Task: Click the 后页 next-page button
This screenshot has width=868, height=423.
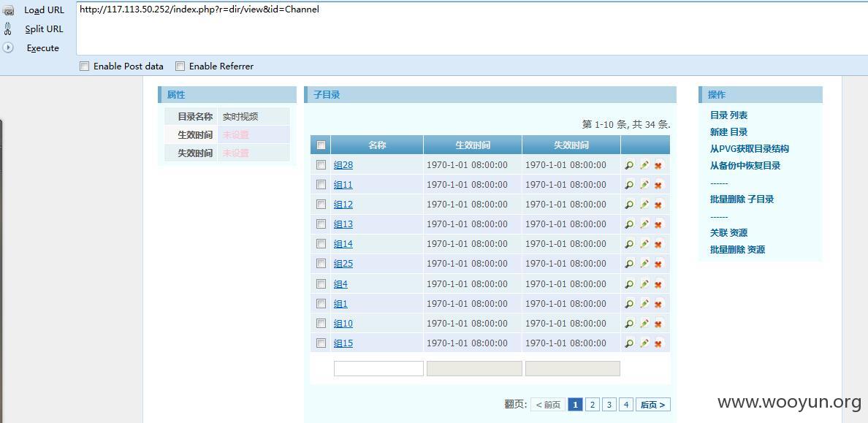Action: (653, 405)
